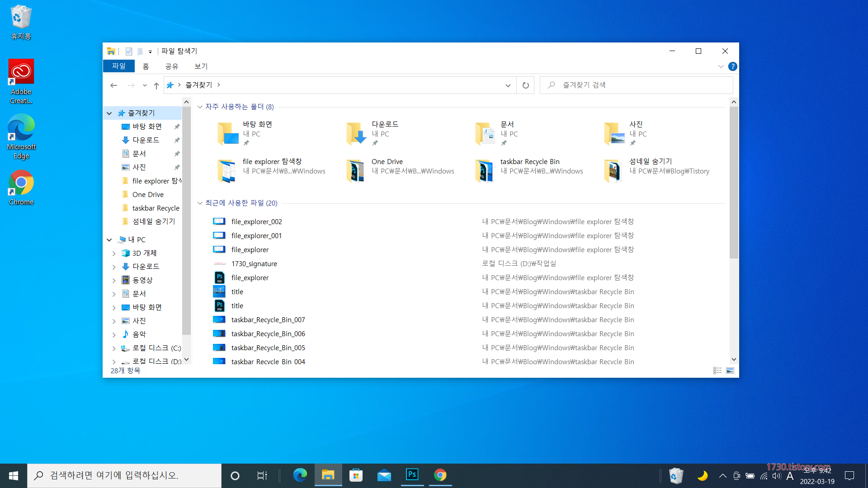Image resolution: width=868 pixels, height=488 pixels.
Task: Open the address bar history dropdown
Action: tap(508, 85)
